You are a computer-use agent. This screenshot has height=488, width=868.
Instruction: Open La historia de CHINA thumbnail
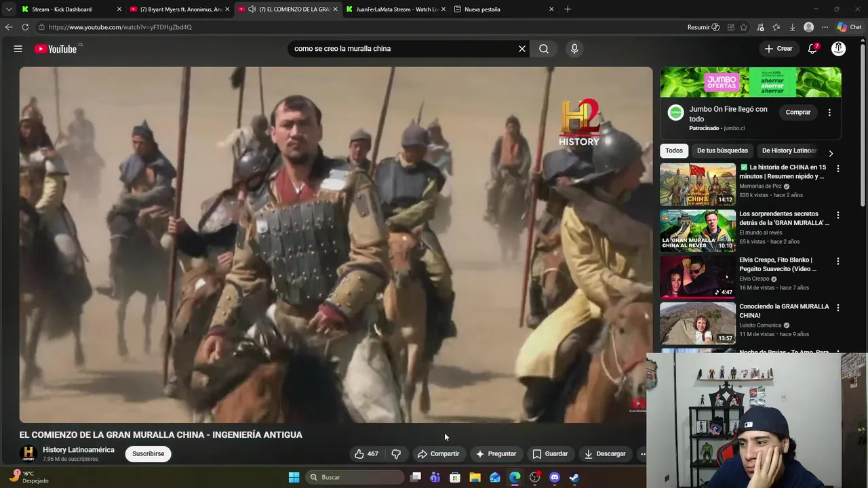[698, 184]
